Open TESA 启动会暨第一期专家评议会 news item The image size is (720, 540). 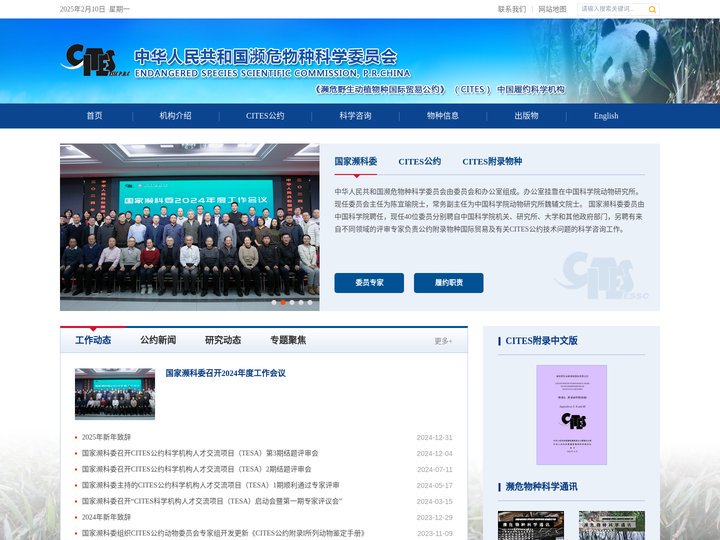[x=212, y=501]
